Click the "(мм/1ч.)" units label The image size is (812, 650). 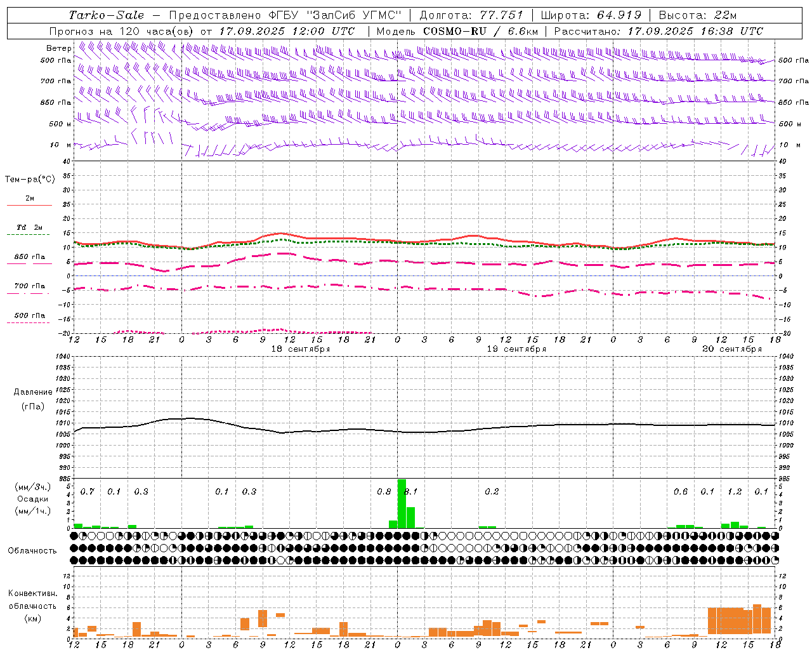click(x=32, y=511)
